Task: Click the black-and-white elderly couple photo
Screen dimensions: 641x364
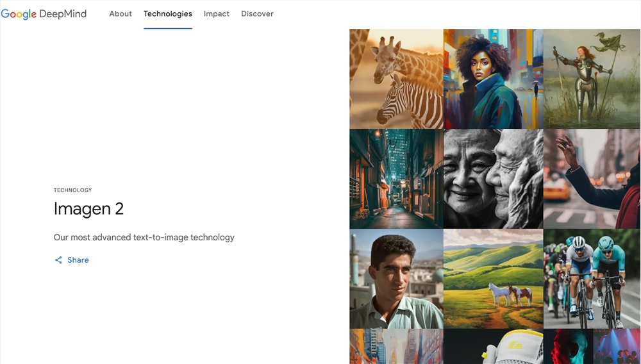Action: (x=493, y=179)
